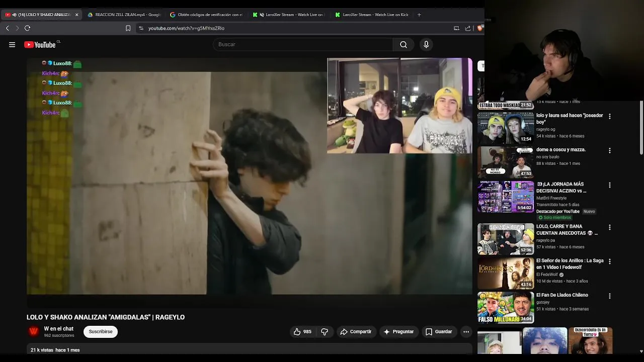Open site settings icon in address bar
This screenshot has width=644, height=362.
tap(141, 28)
